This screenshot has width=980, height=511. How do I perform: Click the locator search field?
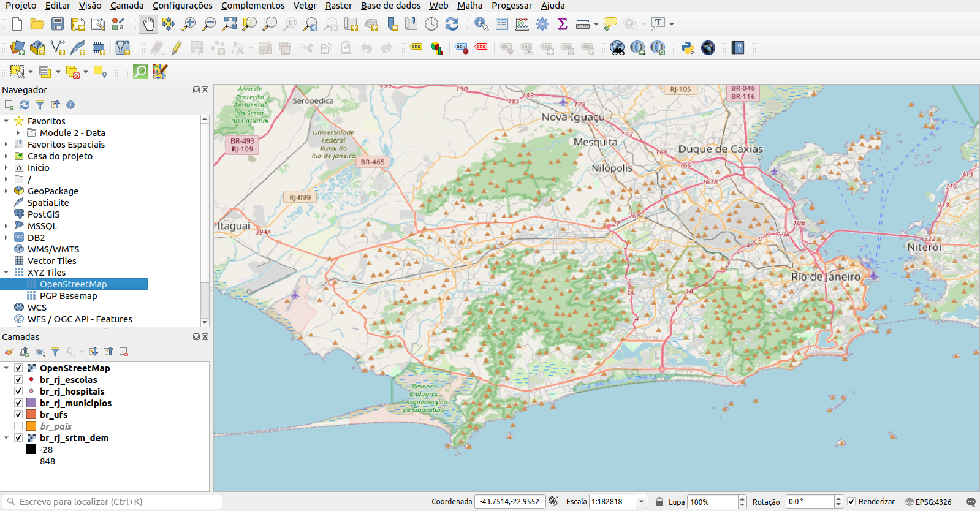(x=112, y=502)
